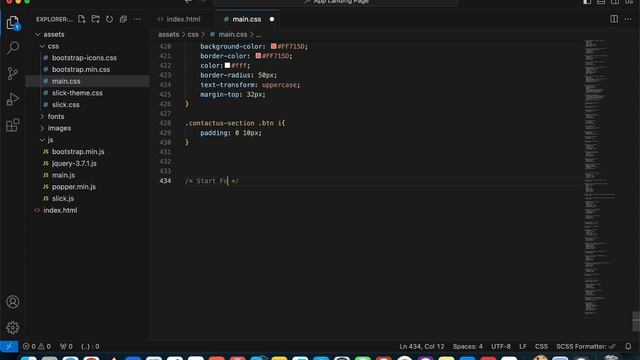Open Explorer more actions menu
This screenshot has width=640, height=360.
click(137, 19)
